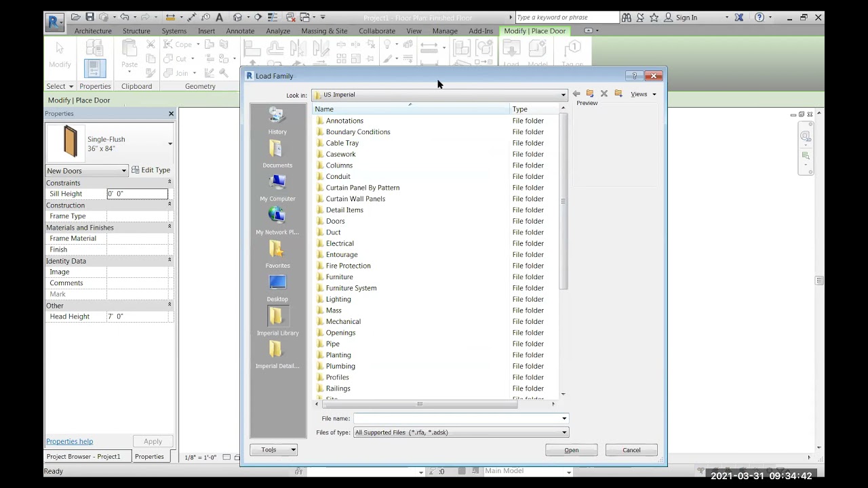Click Sign In in the title bar
Image resolution: width=868 pixels, height=488 pixels.
click(686, 18)
